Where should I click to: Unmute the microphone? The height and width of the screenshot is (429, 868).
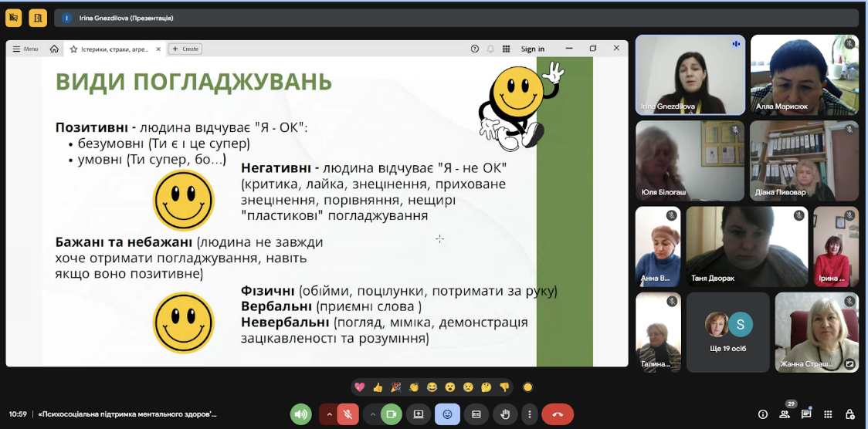pyautogui.click(x=348, y=414)
